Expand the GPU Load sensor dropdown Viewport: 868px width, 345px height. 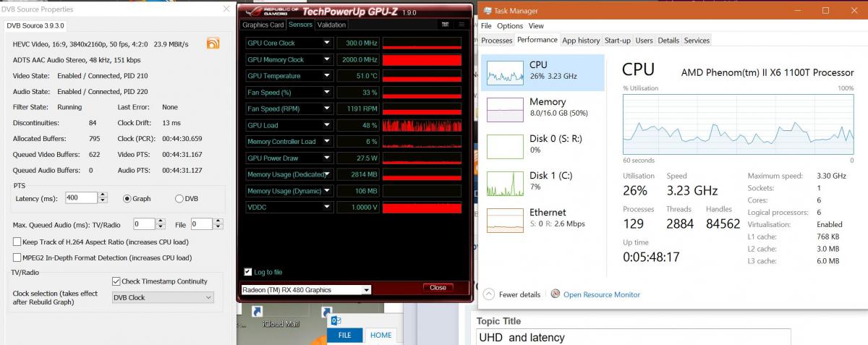328,125
